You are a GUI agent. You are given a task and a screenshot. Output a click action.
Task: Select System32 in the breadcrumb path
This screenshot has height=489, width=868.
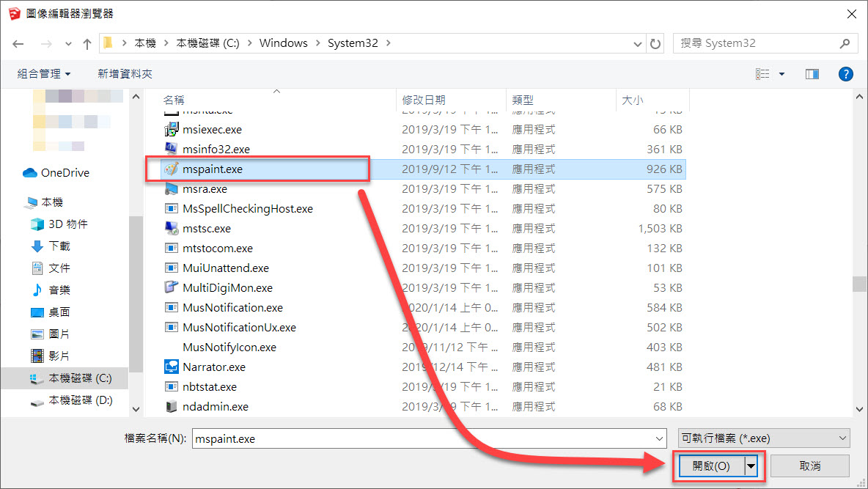tap(353, 43)
